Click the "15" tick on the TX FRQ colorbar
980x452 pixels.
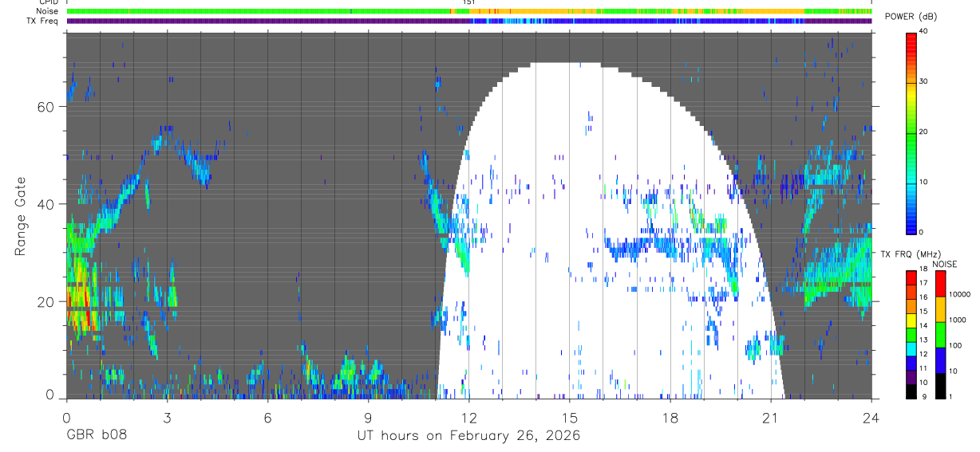[x=923, y=312]
